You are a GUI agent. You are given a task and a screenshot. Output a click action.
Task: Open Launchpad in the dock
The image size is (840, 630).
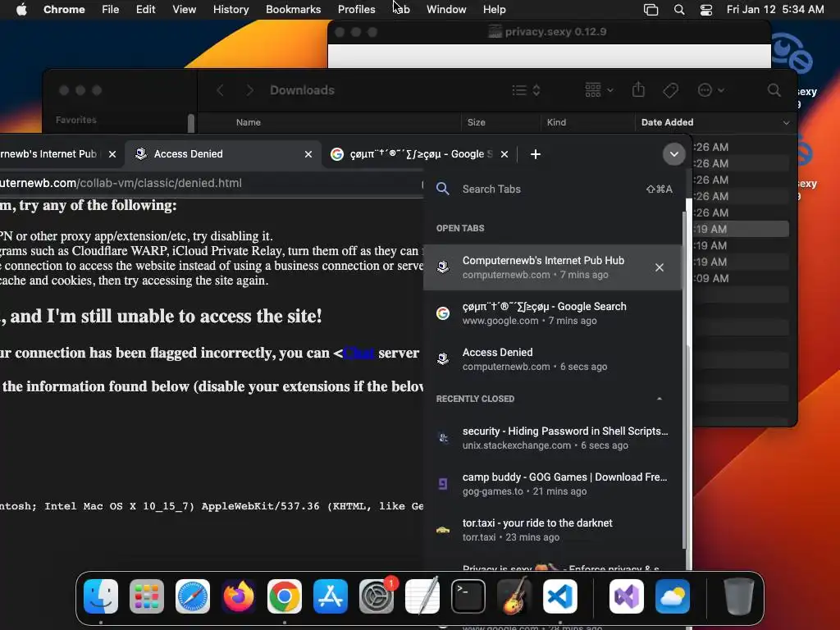147,596
